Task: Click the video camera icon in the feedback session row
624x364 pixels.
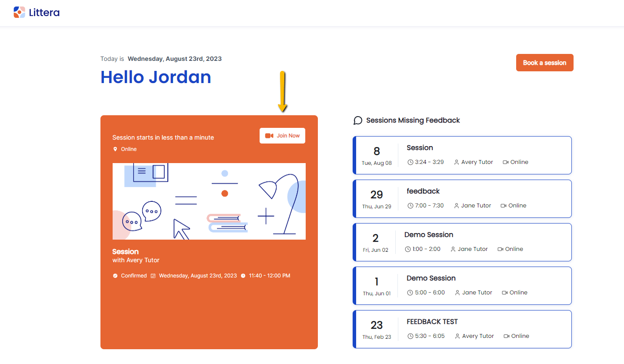Action: [x=504, y=206]
